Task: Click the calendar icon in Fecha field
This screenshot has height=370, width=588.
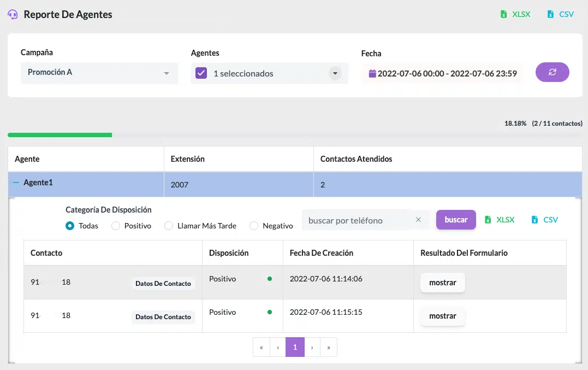Action: [372, 74]
